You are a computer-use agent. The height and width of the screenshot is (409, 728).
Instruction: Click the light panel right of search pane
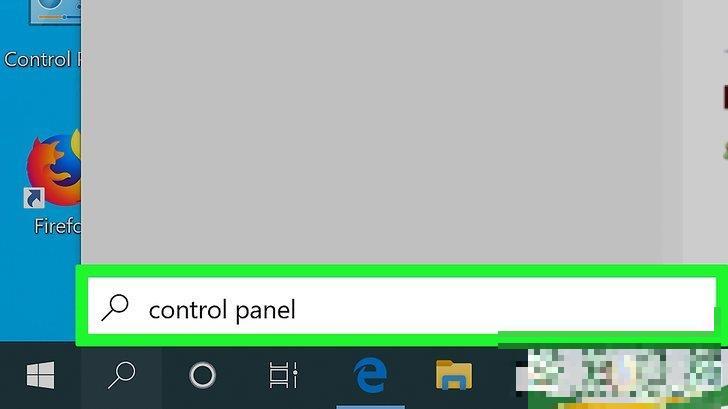tap(705, 132)
